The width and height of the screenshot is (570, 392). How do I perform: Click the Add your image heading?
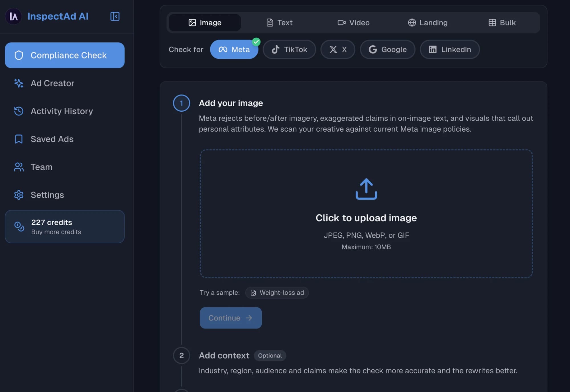pyautogui.click(x=231, y=103)
